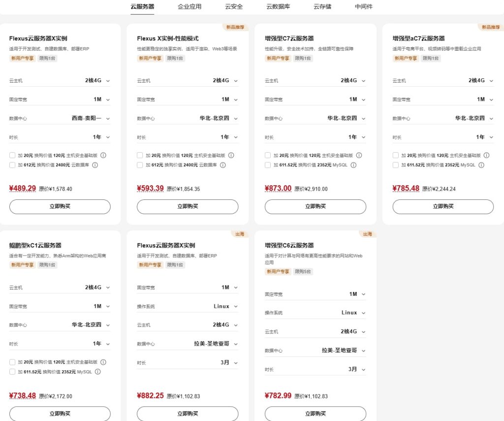The image size is (504, 421).
Task: Check the 加20元换购主机安全基础版 option on Flexus云服务器X实例
Action: (x=12, y=155)
